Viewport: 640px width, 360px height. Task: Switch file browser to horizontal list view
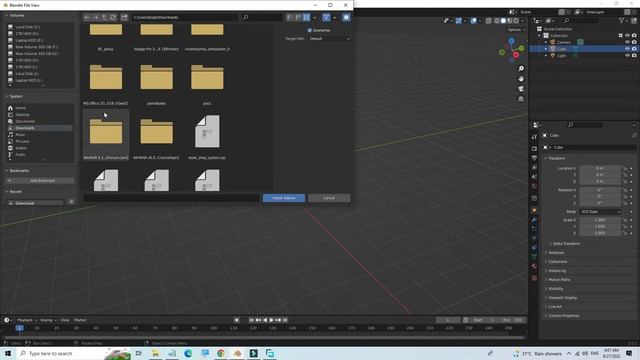298,18
